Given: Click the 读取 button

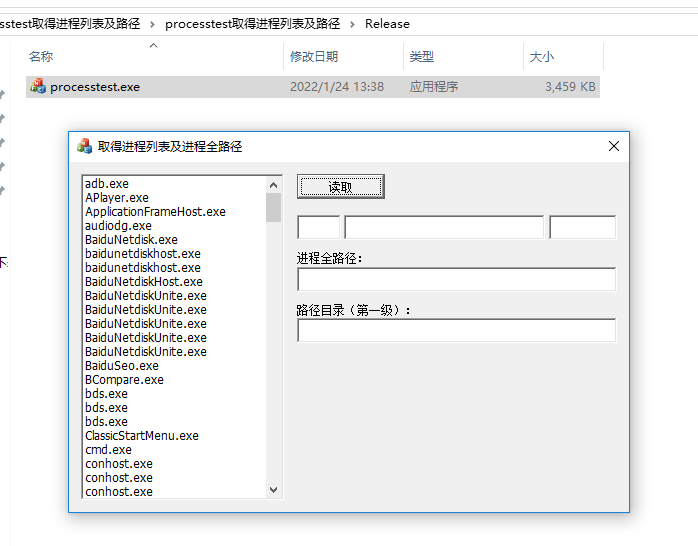Looking at the screenshot, I should 341,186.
